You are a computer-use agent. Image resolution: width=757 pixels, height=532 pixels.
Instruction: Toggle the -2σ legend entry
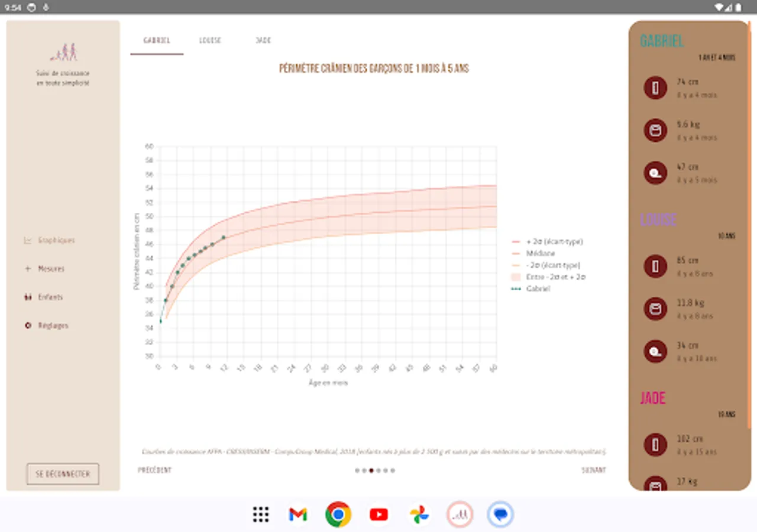tap(546, 265)
